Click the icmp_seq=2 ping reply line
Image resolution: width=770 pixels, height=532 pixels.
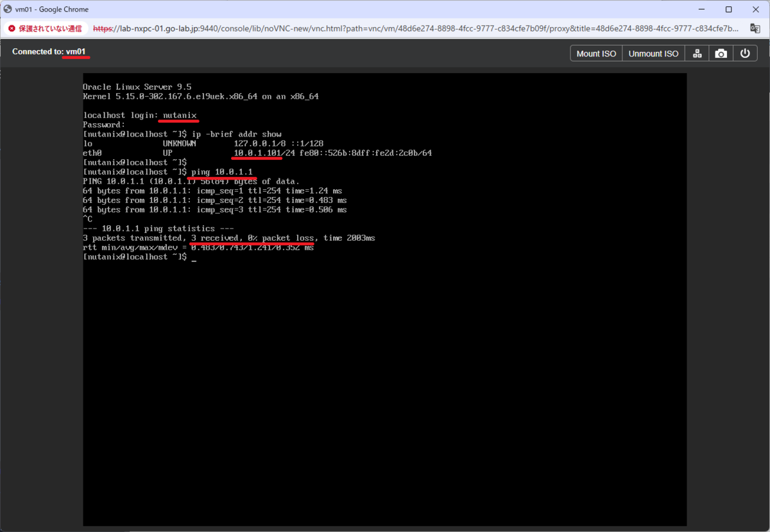pos(215,200)
